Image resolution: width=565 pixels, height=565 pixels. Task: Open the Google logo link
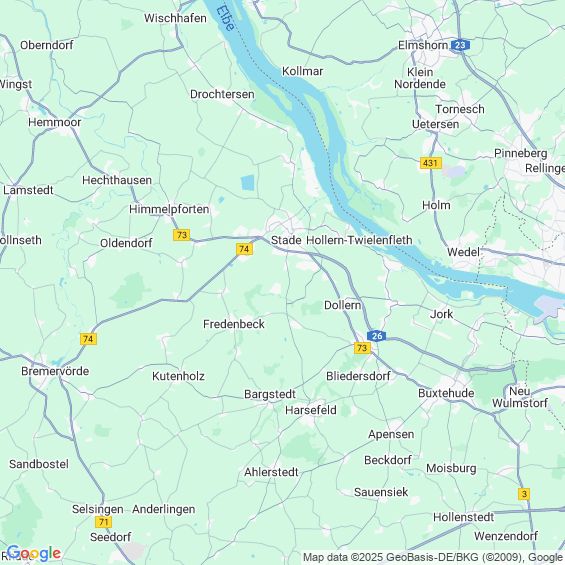tap(34, 553)
